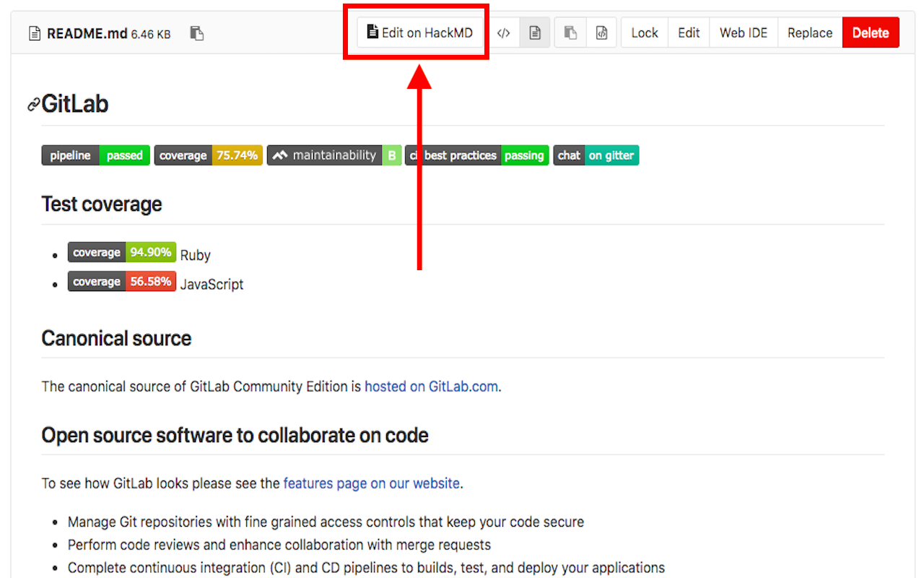Click the red Delete button
The width and height of the screenshot is (924, 578).
pos(871,33)
